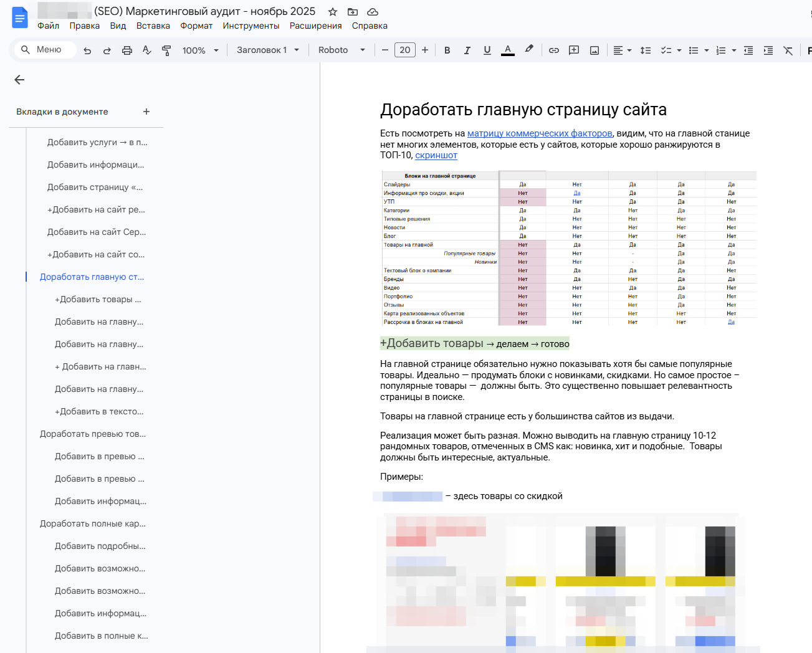Expand the Заголовок 1 style dropdown
Viewport: 812px width, 653px height.
pos(268,50)
